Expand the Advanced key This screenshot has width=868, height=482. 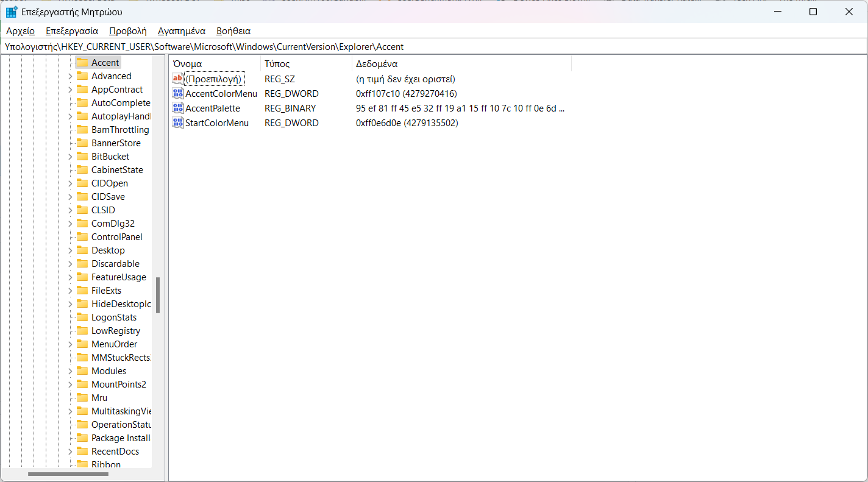(x=70, y=76)
